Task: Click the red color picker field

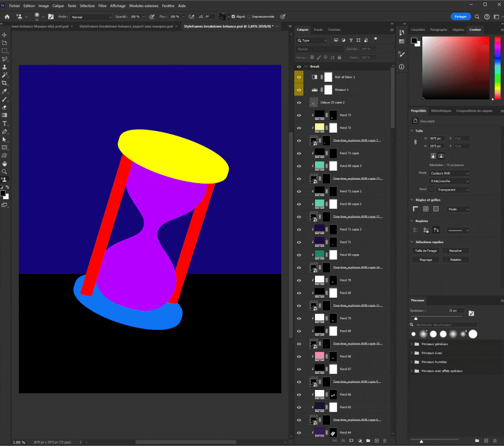Action: (x=456, y=68)
